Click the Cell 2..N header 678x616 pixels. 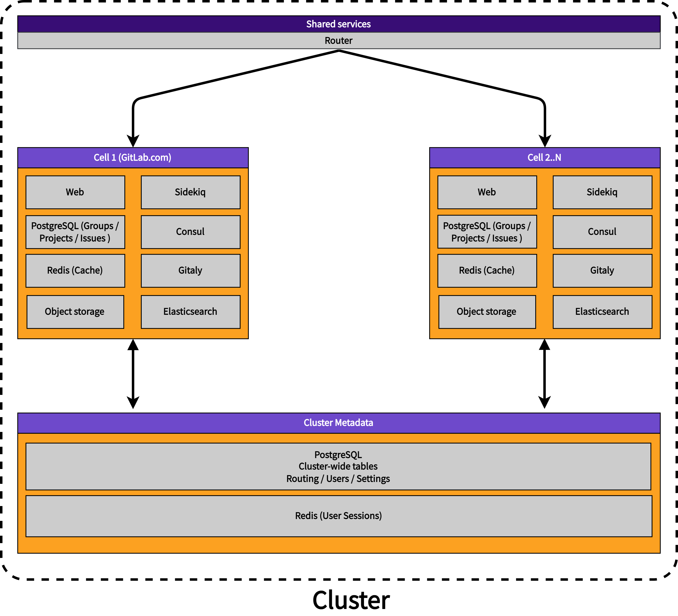pyautogui.click(x=545, y=157)
